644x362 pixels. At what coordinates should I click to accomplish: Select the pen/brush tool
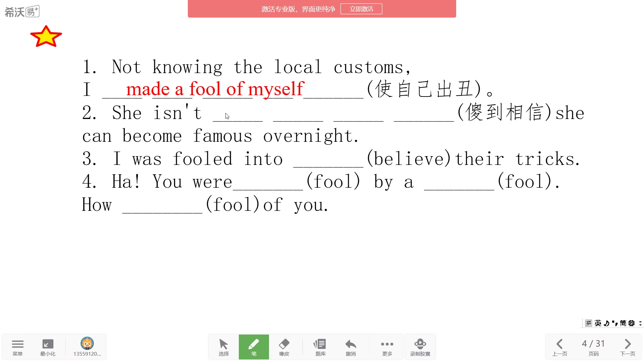[254, 347]
